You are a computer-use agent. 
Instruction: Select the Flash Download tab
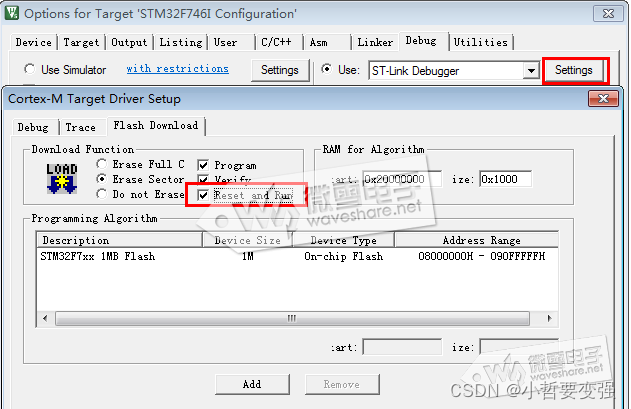point(156,126)
